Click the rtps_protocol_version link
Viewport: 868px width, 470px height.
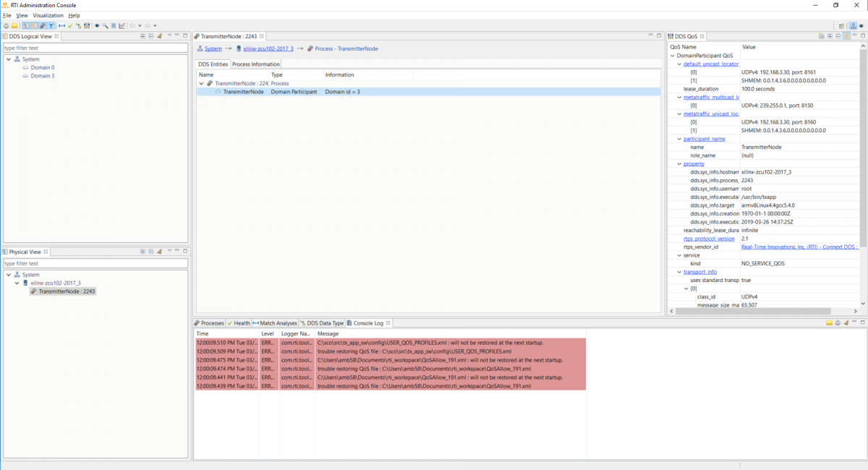point(709,239)
